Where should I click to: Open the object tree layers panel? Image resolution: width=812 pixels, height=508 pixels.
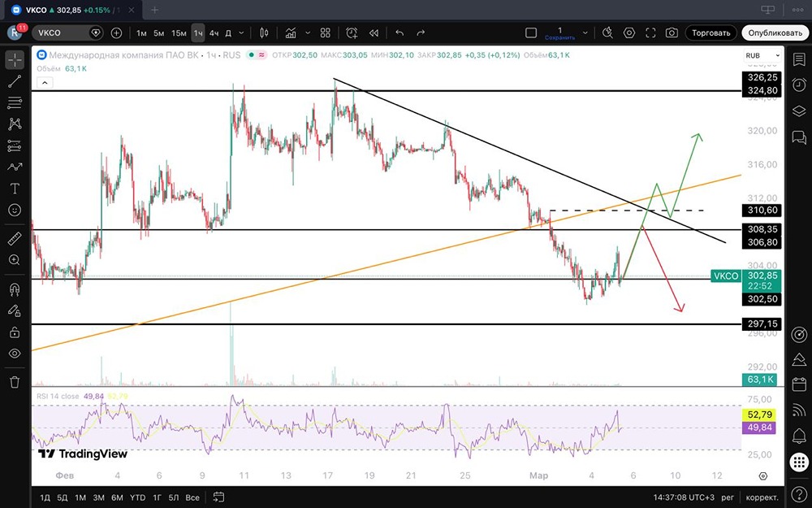[x=799, y=111]
